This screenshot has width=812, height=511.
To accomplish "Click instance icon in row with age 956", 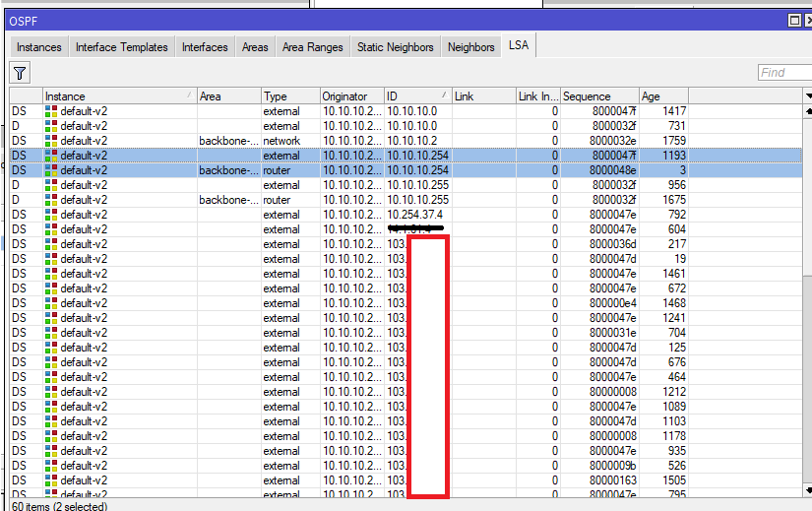I will (51, 185).
